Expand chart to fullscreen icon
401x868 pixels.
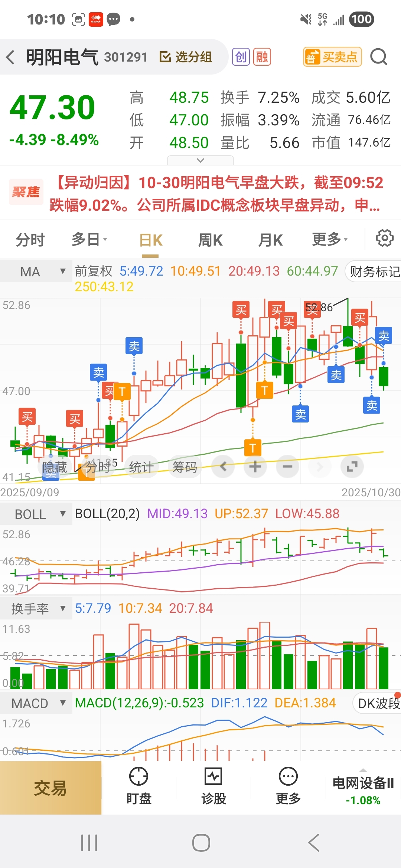pos(352,467)
